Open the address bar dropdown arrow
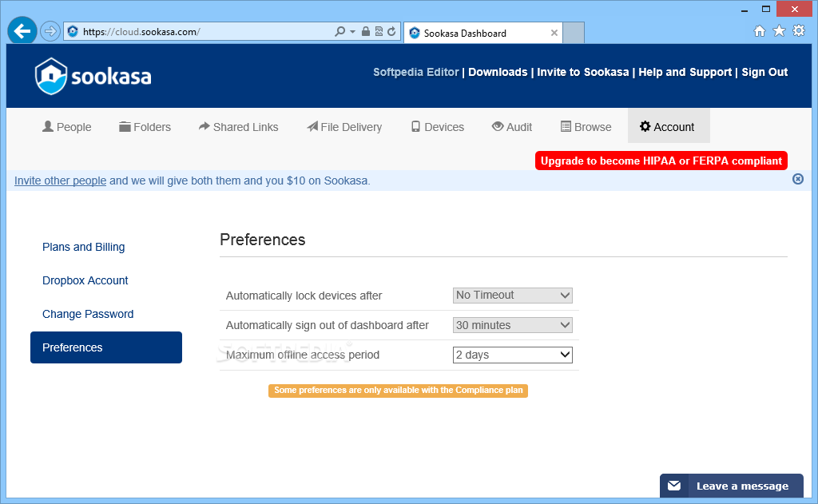This screenshot has height=504, width=818. (x=352, y=32)
